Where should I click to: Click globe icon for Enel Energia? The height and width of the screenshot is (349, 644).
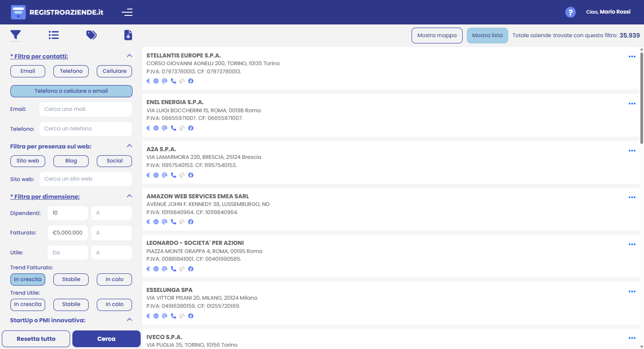[156, 128]
